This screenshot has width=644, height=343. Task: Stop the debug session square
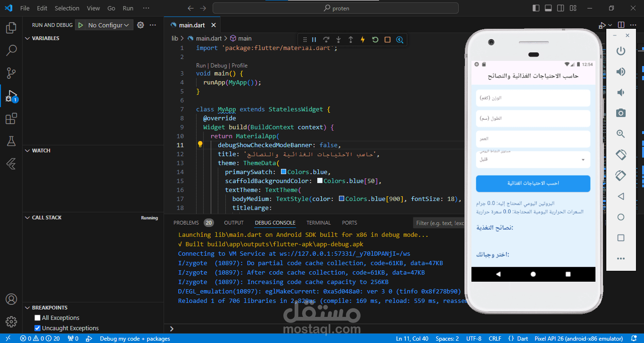[x=388, y=40]
